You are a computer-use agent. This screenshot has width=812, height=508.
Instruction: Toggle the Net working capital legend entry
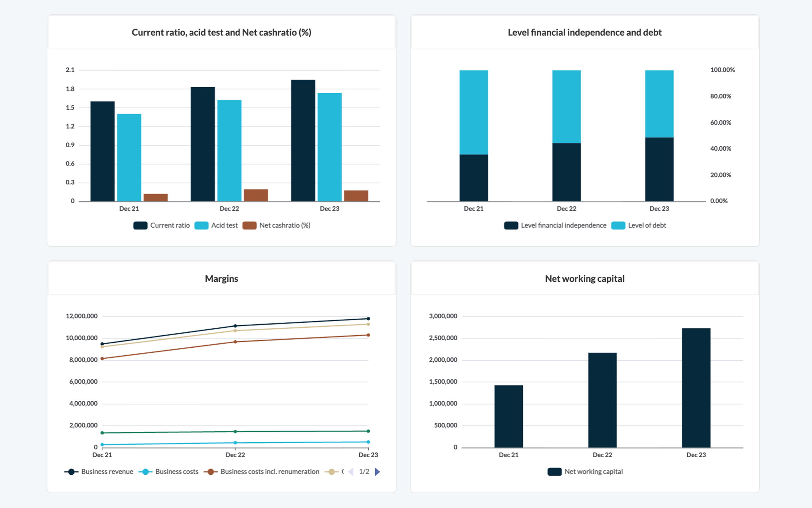pyautogui.click(x=585, y=472)
